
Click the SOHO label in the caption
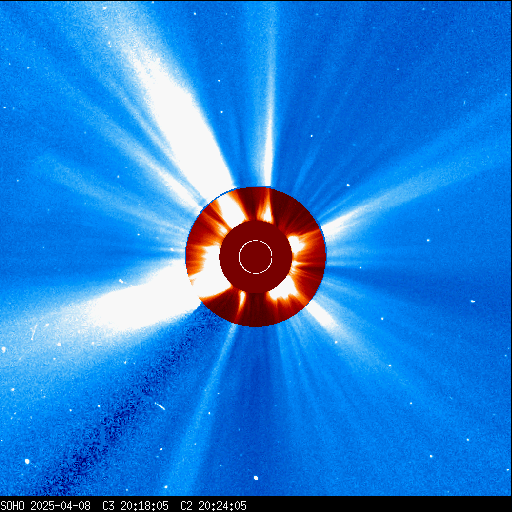pyautogui.click(x=12, y=506)
